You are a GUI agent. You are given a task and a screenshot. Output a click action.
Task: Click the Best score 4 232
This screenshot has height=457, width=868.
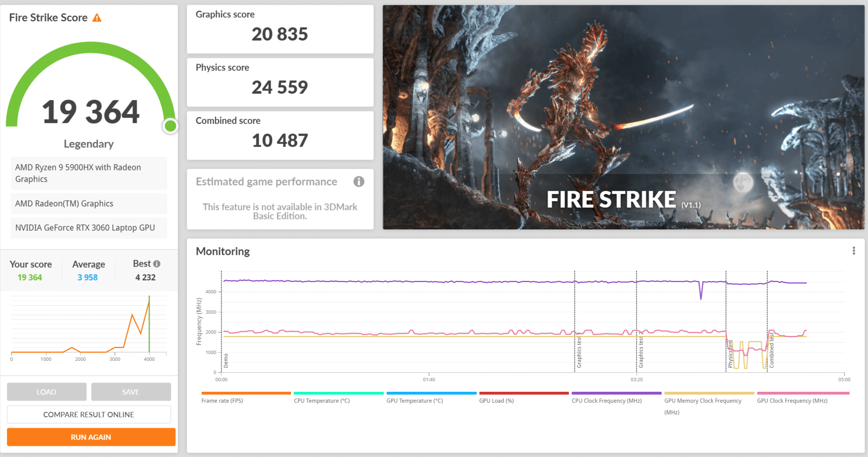pos(145,278)
